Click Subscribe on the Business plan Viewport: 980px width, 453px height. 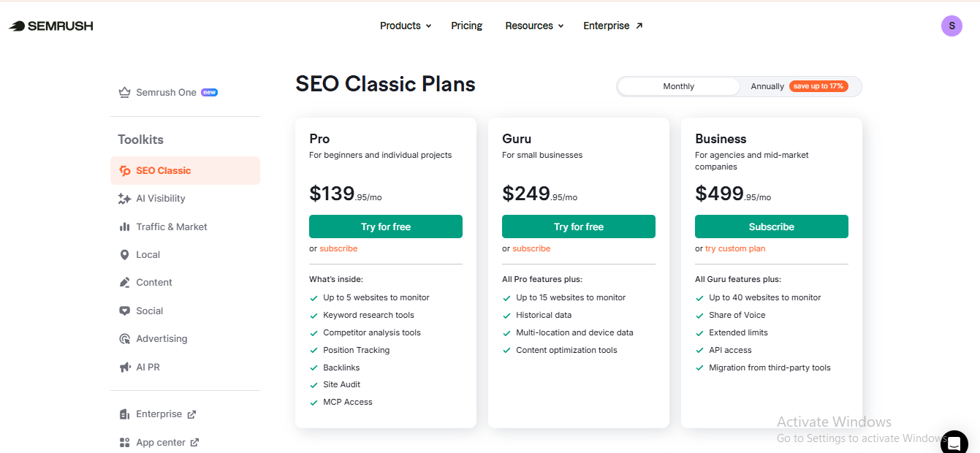(771, 226)
